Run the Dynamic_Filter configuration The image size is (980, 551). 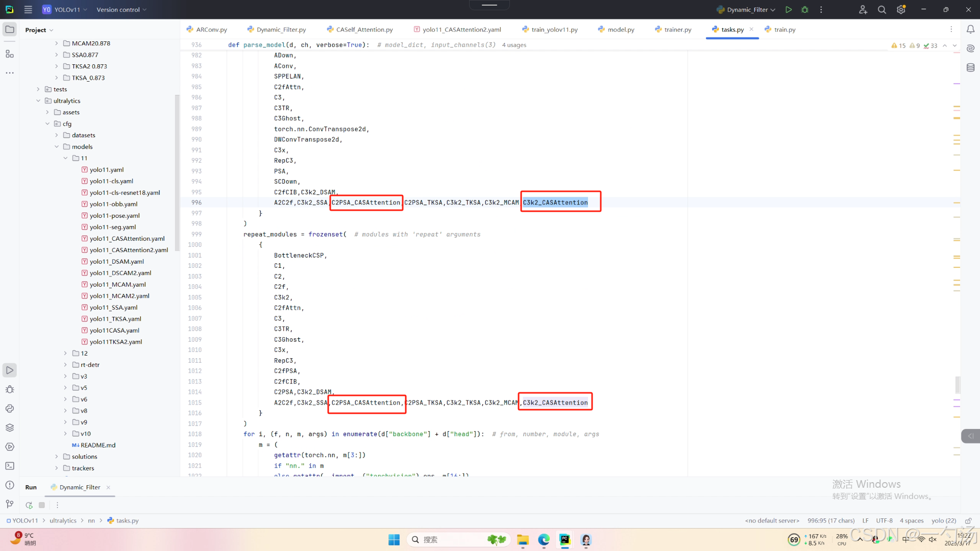789,10
